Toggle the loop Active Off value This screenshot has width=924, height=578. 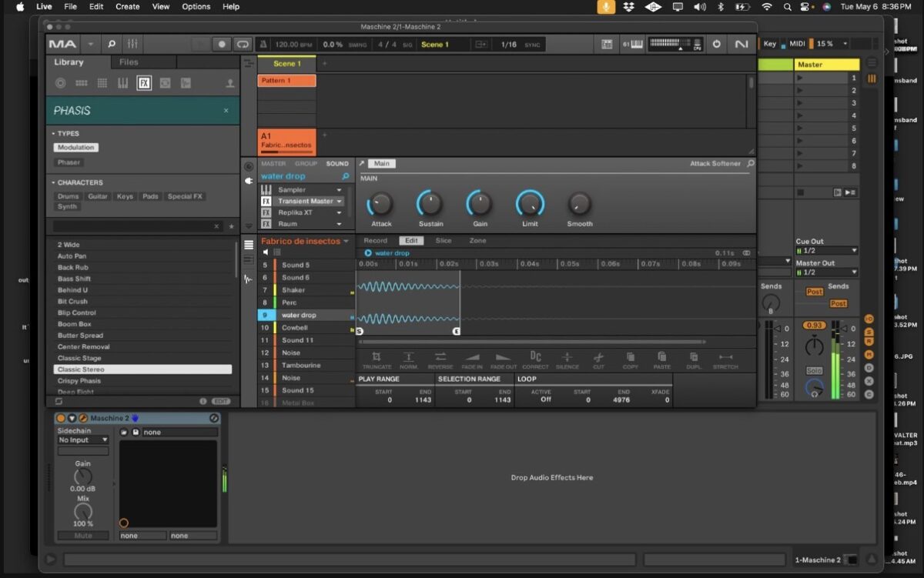coord(545,399)
